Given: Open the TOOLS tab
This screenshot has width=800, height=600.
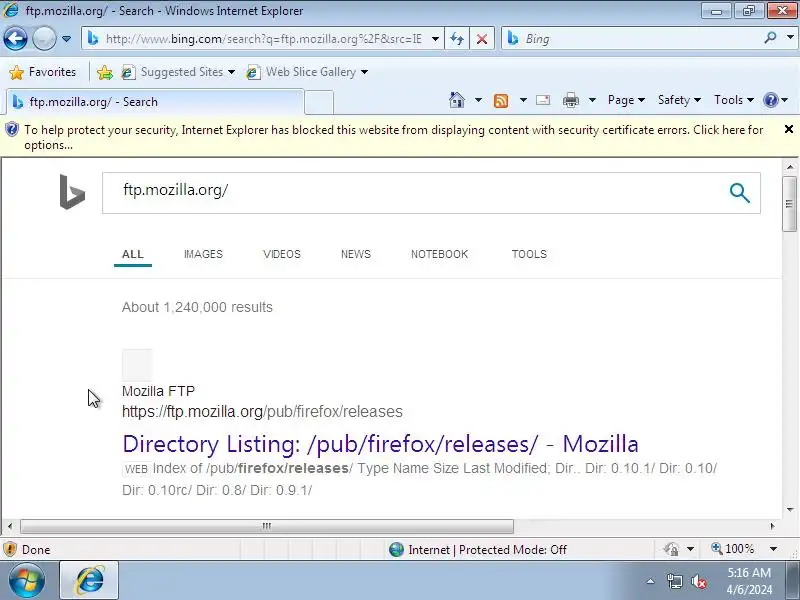Looking at the screenshot, I should (x=529, y=254).
